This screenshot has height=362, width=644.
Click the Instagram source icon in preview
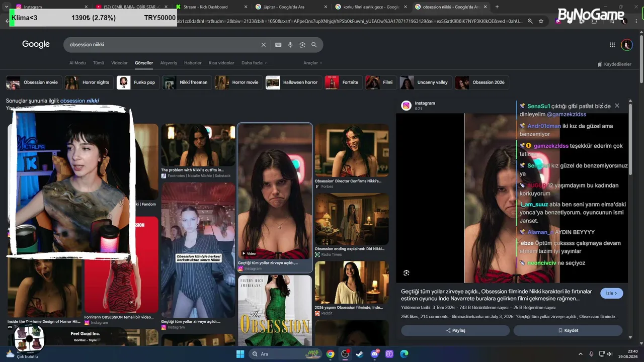(x=406, y=106)
